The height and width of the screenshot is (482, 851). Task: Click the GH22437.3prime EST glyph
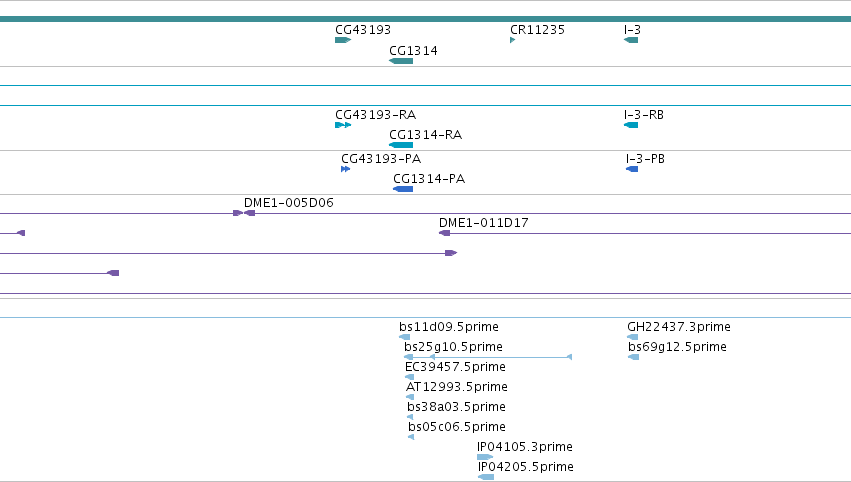click(x=633, y=337)
